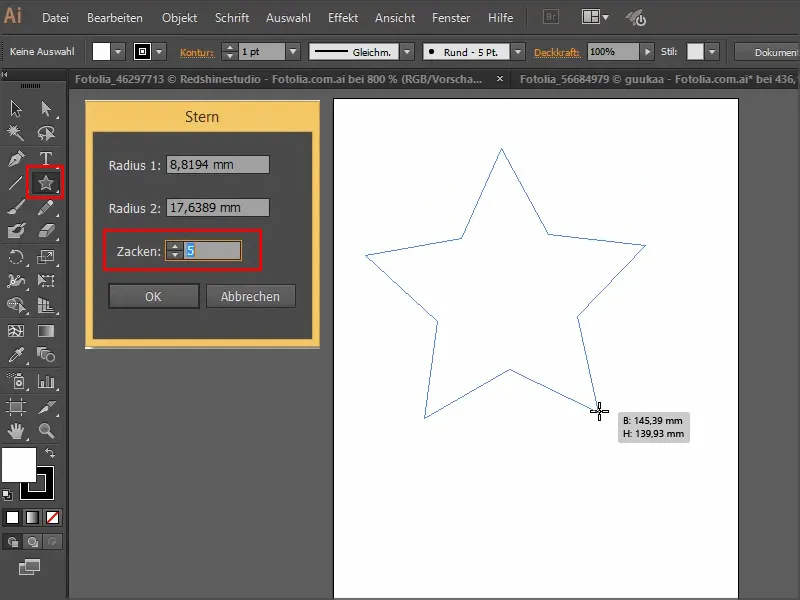Open Adobe Bridge via Br button

pos(551,17)
